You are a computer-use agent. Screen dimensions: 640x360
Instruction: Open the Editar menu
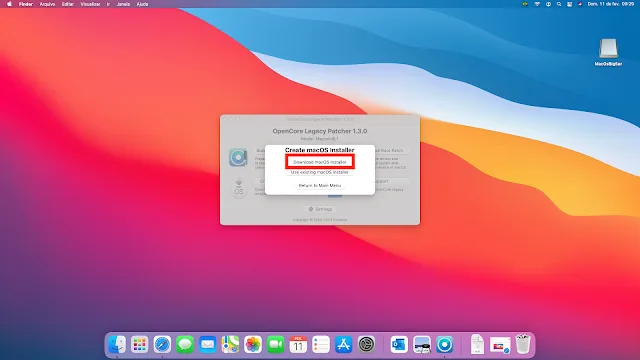68,4
